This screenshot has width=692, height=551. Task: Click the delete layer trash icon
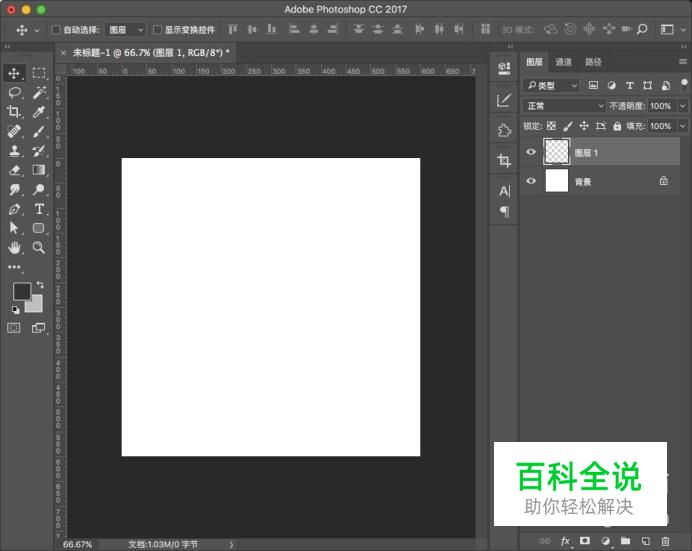[665, 541]
